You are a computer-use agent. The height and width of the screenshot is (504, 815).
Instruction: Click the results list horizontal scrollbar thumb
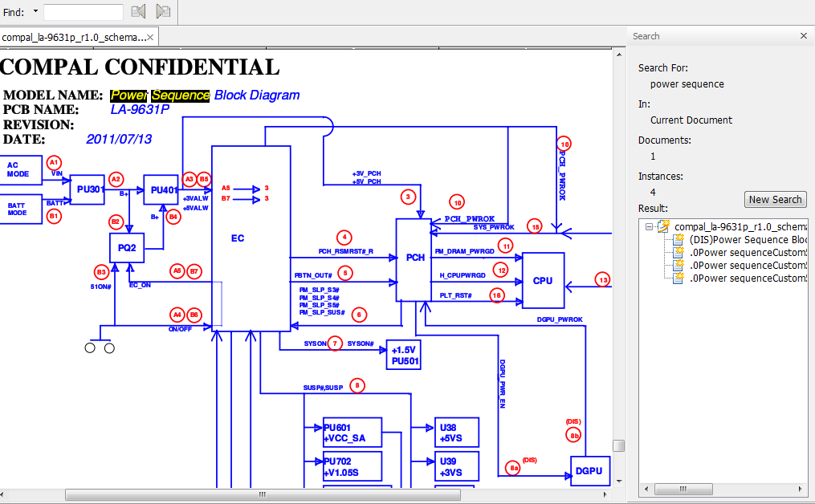click(683, 489)
